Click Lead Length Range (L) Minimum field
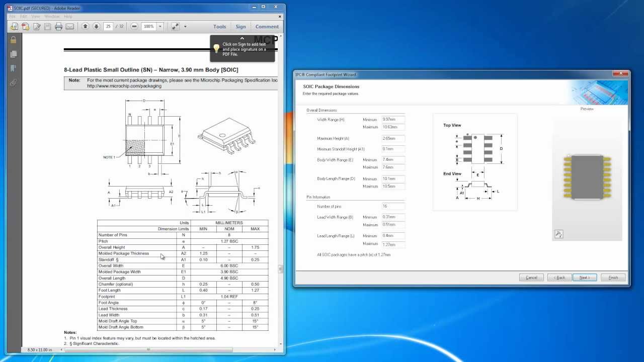Image resolution: width=644 pixels, height=362 pixels. coord(393,236)
